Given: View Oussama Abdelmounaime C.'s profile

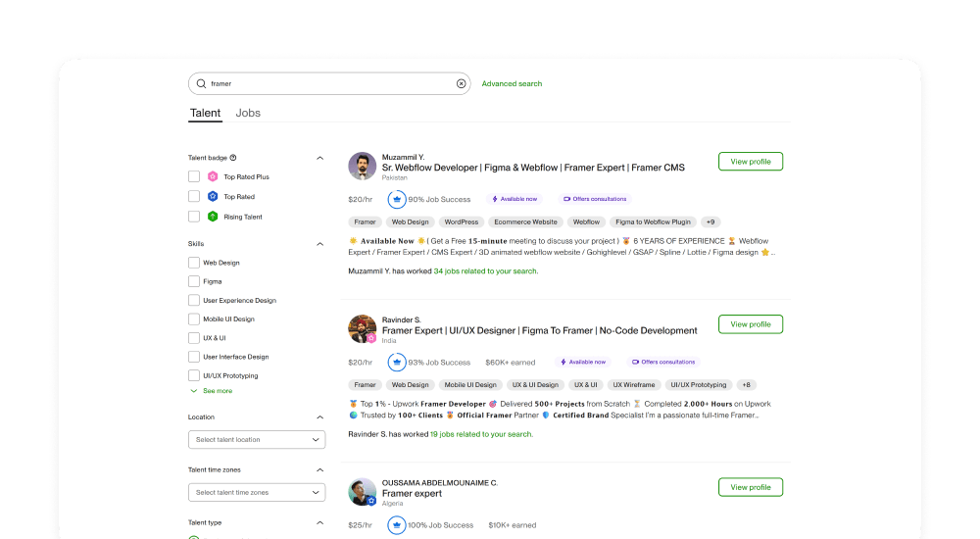Looking at the screenshot, I should (751, 487).
